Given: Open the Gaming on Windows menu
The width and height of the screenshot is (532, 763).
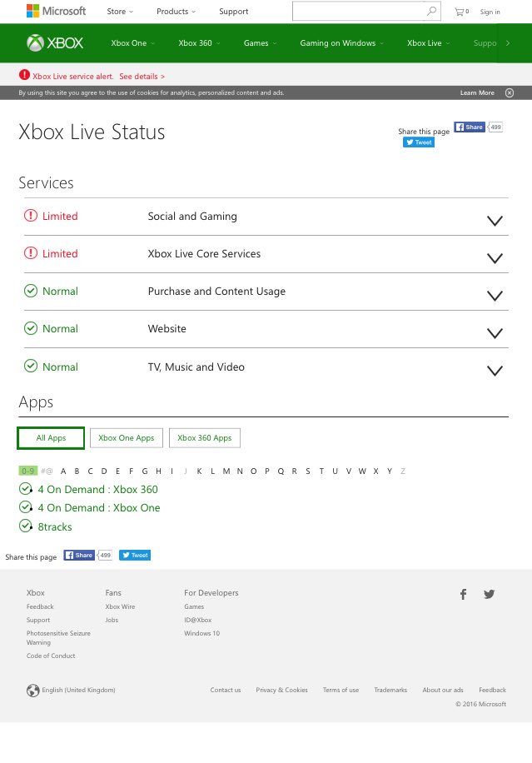Looking at the screenshot, I should pyautogui.click(x=342, y=42).
